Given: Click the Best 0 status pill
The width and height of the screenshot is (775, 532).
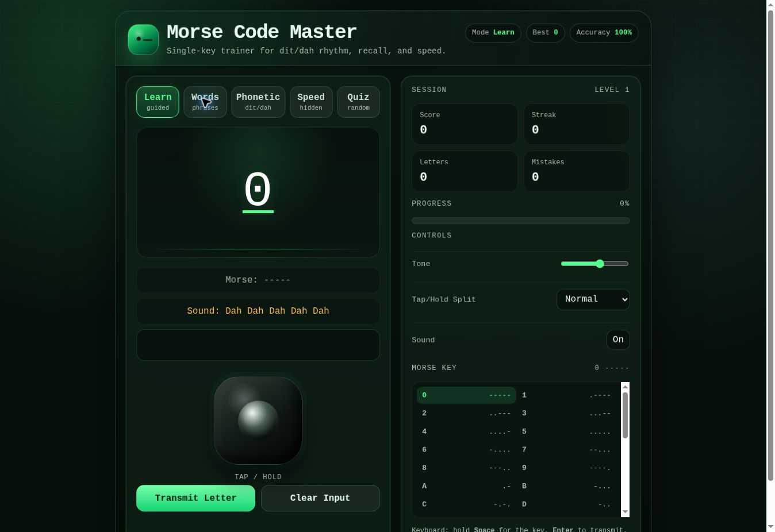Looking at the screenshot, I should coord(546,33).
